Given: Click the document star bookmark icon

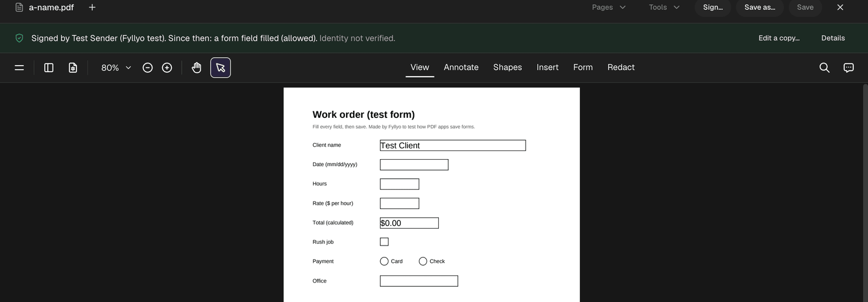Looking at the screenshot, I should pyautogui.click(x=73, y=68).
